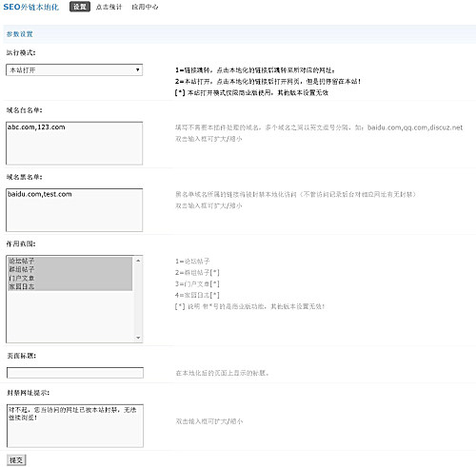Click the 页面标题 text input field
The height and width of the screenshot is (467, 476).
pos(75,373)
